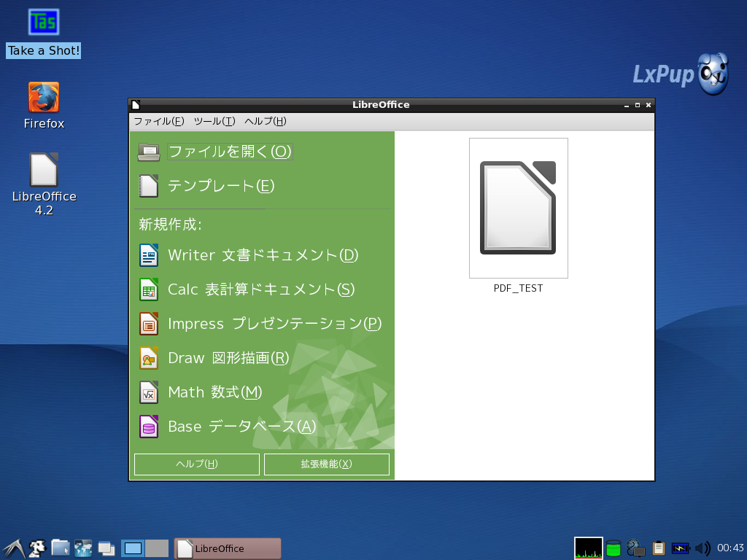The image size is (747, 560).
Task: Open the ファイル(F) menu
Action: (x=158, y=122)
